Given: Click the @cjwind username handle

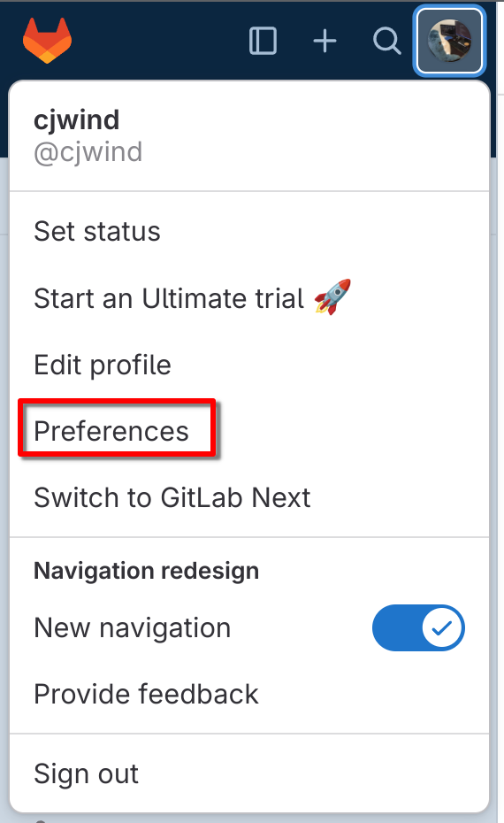Looking at the screenshot, I should (x=88, y=152).
